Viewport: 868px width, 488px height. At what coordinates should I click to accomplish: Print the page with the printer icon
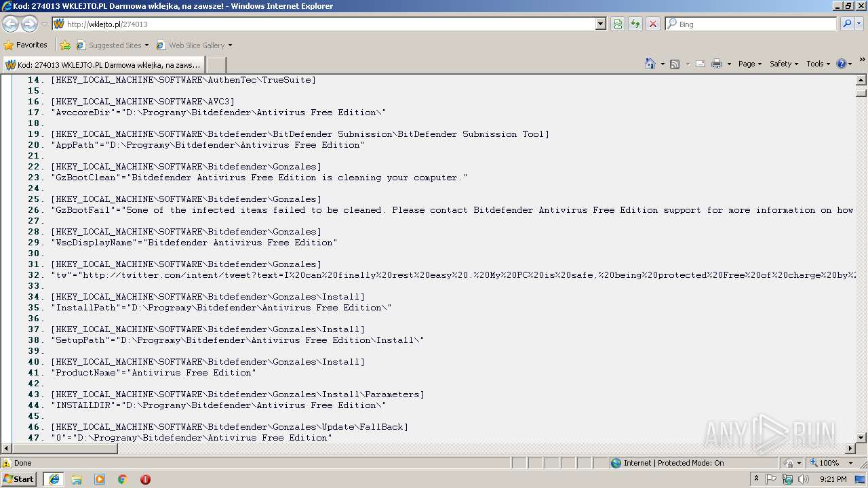pyautogui.click(x=717, y=64)
